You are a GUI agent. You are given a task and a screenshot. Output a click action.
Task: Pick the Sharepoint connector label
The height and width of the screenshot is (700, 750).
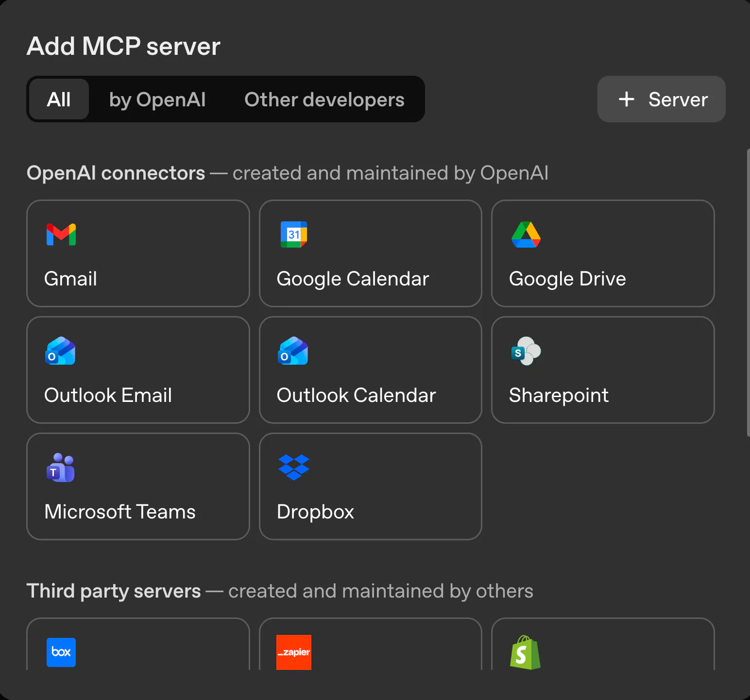coord(559,395)
